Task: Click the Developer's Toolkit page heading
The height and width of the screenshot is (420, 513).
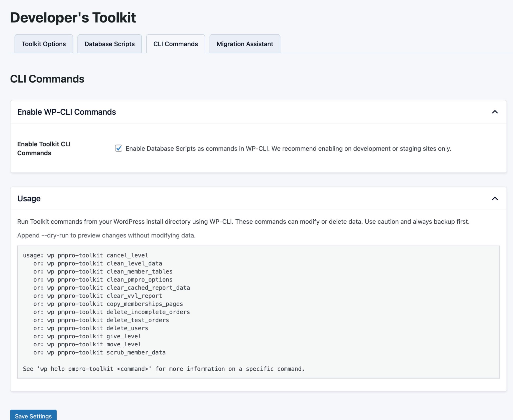Action: coord(73,17)
